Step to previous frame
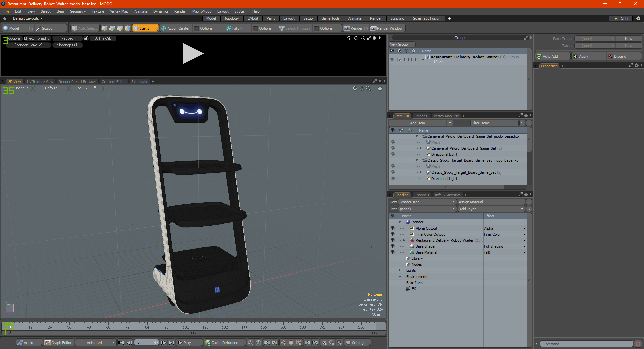Viewport: 644px width, 349px height. tap(129, 343)
